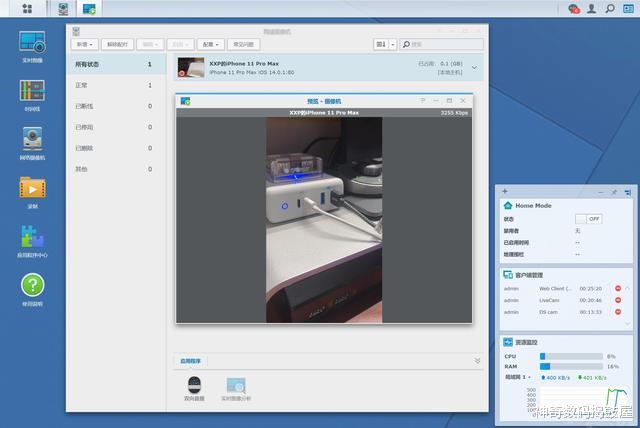Expand the iPhone 11 Pro Max camera row

pos(474,67)
